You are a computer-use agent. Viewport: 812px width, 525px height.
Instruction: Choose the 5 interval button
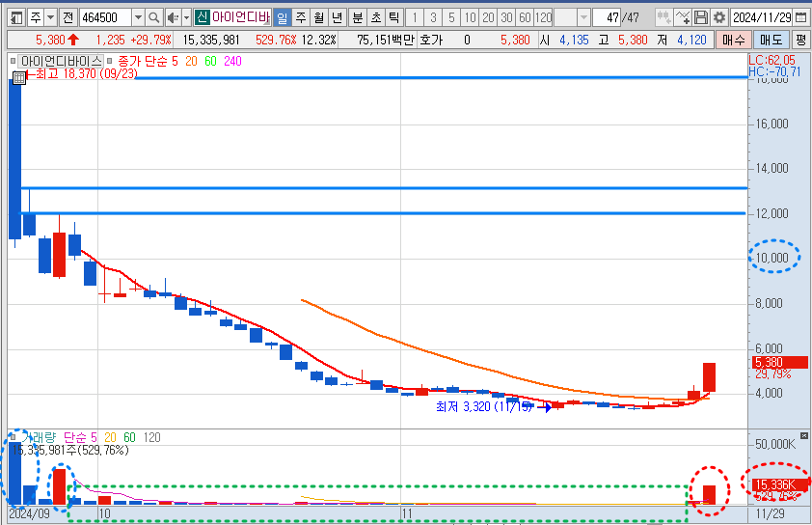click(x=451, y=18)
